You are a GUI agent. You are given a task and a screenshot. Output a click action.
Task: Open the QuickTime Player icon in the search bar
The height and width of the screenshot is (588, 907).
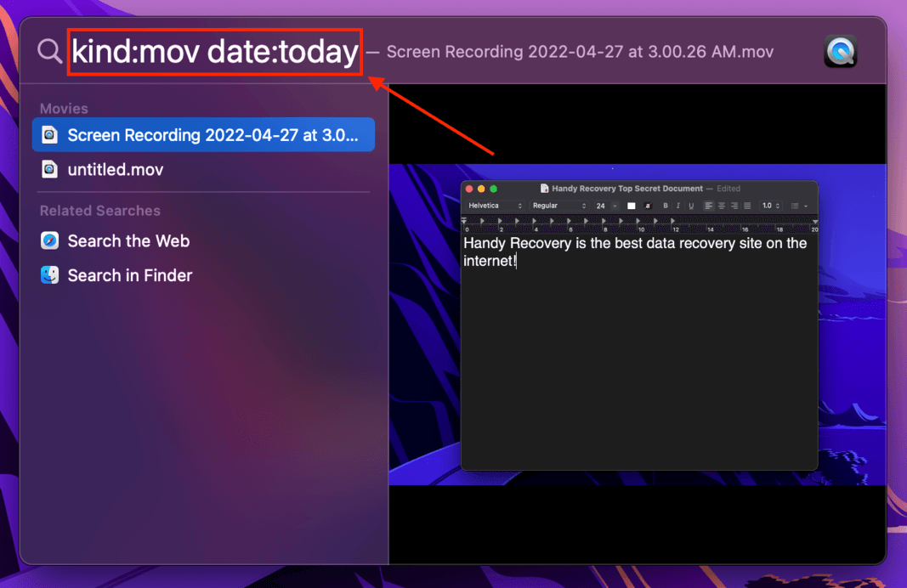click(840, 52)
